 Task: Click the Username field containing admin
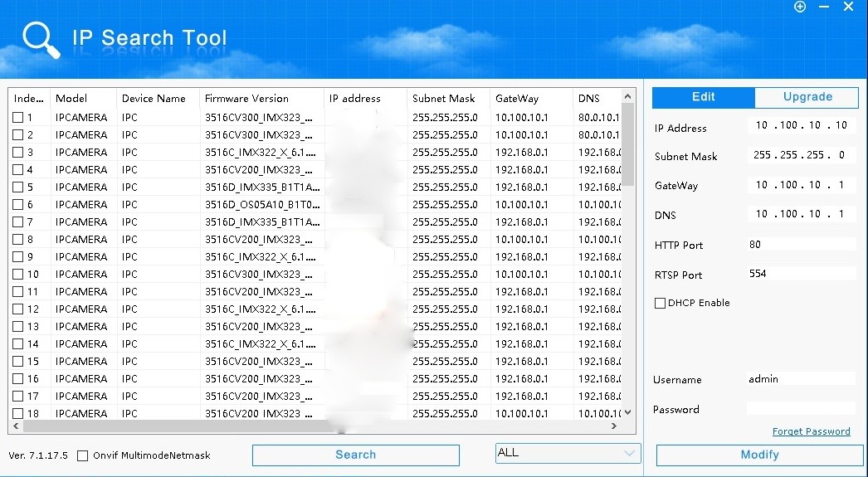[801, 379]
